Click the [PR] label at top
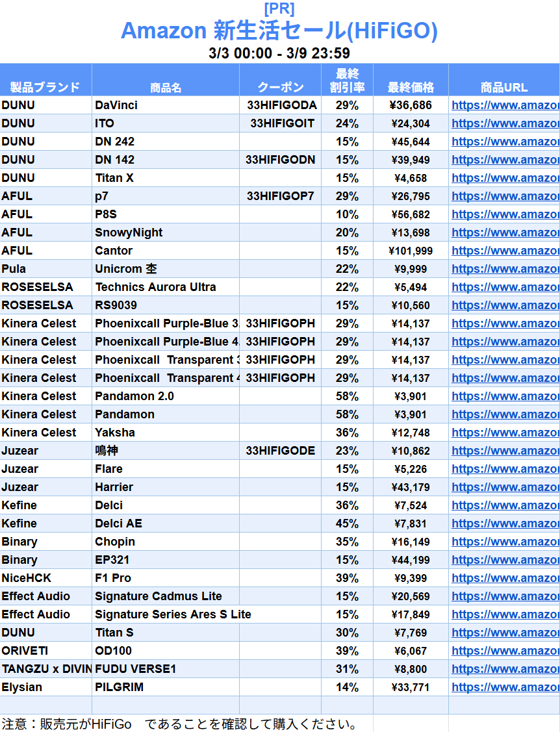This screenshot has height=732, width=560. [x=279, y=8]
